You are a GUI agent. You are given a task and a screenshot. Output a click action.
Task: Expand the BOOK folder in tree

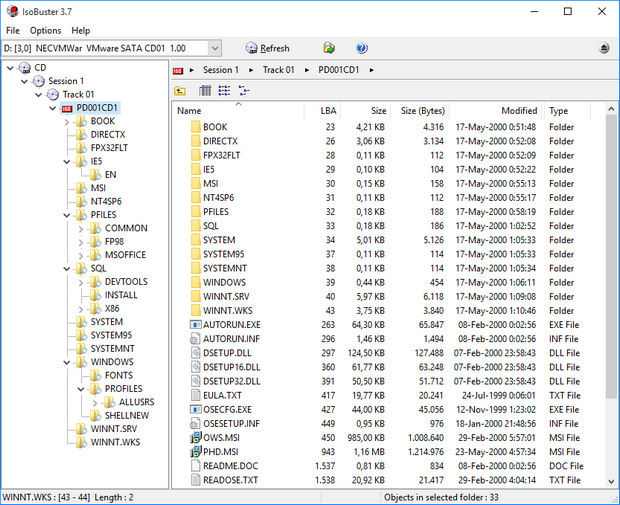67,121
